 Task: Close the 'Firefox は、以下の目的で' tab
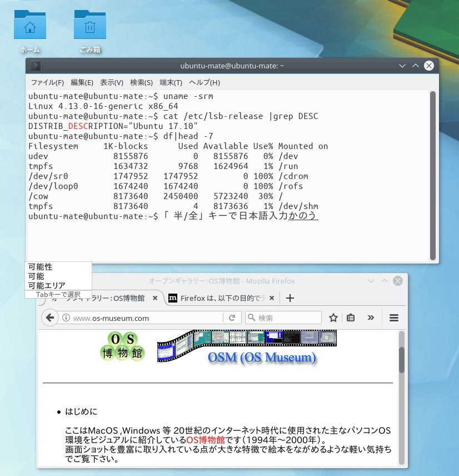(x=272, y=298)
